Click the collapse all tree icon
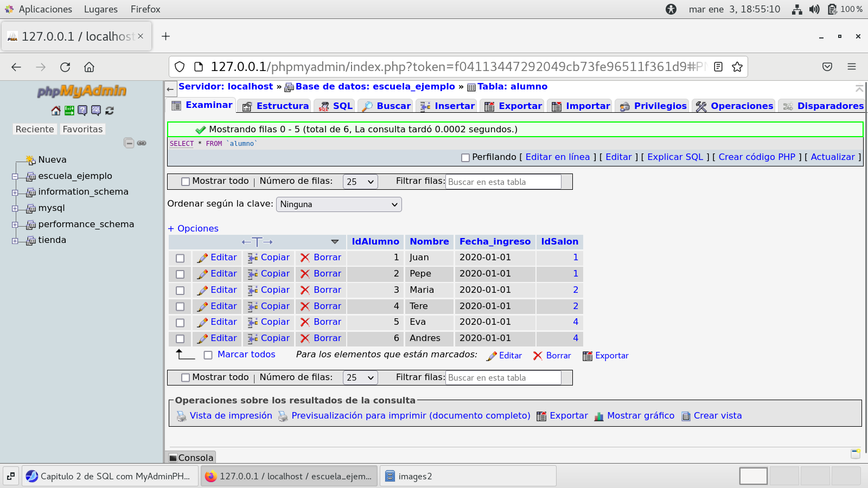This screenshot has width=868, height=488. (129, 143)
